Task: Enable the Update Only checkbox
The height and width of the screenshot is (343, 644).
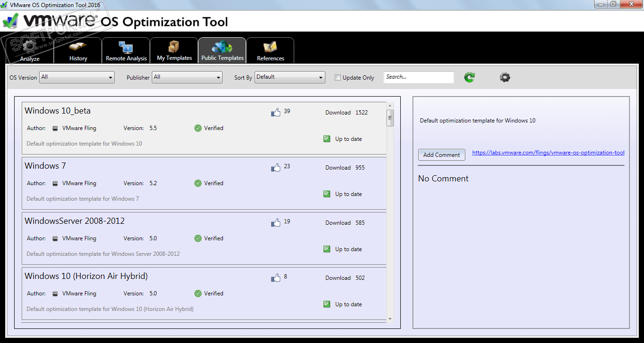Action: pyautogui.click(x=338, y=78)
